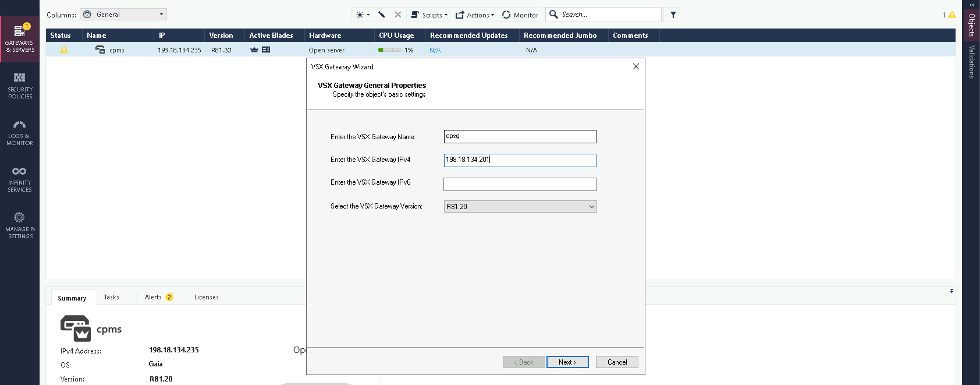Open Logs & Monitor view
980x385 pixels.
[20, 132]
